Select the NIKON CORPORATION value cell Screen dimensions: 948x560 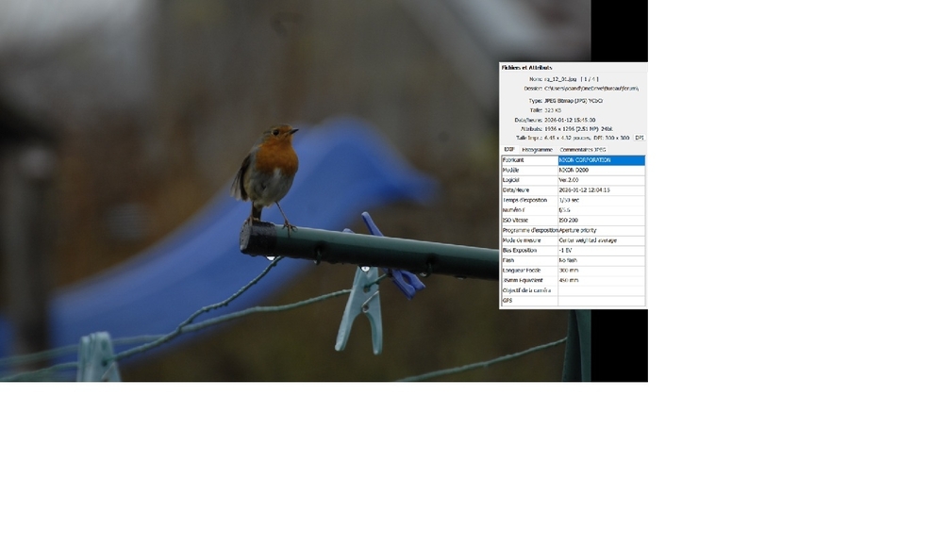pos(601,160)
